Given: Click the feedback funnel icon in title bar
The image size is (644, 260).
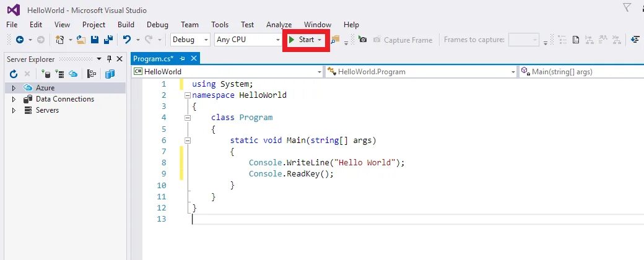Looking at the screenshot, I should click(x=627, y=7).
